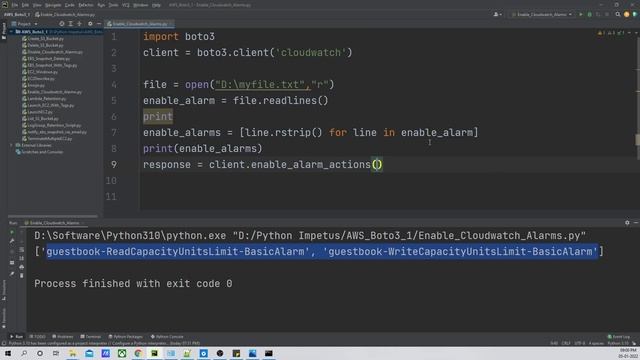Click the CRLF line separator status item

tap(565, 343)
